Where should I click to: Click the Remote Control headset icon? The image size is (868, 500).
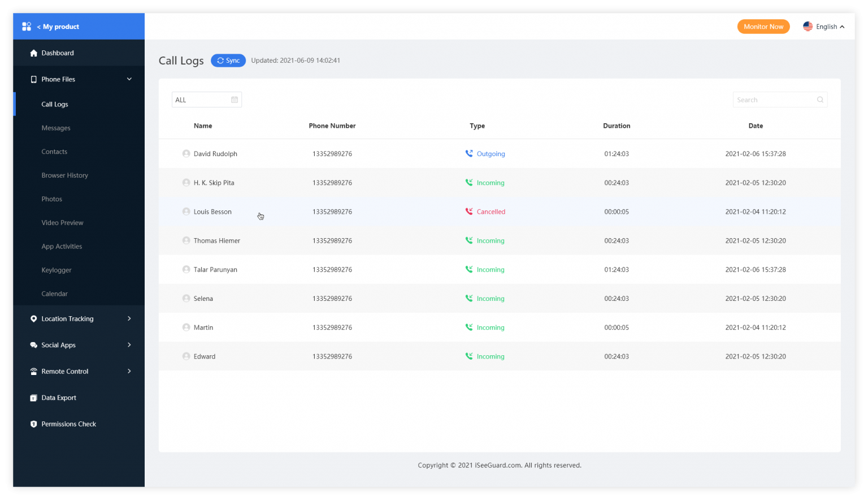(x=34, y=371)
